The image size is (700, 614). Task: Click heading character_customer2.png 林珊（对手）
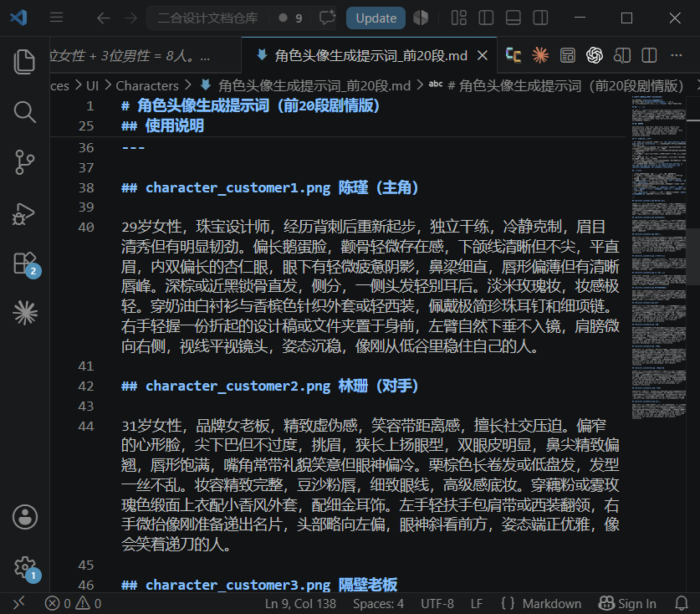coord(269,386)
